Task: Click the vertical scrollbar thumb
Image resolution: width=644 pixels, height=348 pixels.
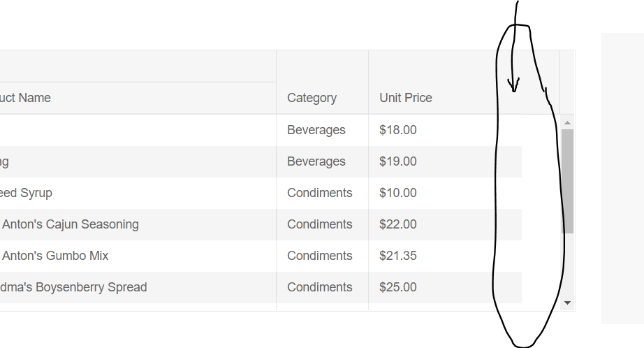Action: (567, 181)
